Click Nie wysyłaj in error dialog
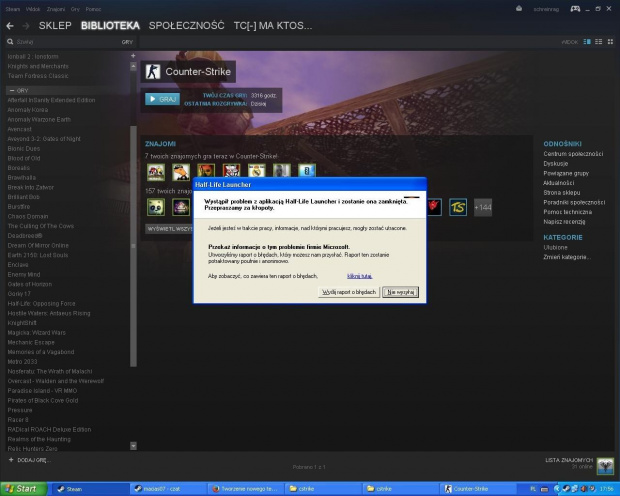 click(401, 292)
